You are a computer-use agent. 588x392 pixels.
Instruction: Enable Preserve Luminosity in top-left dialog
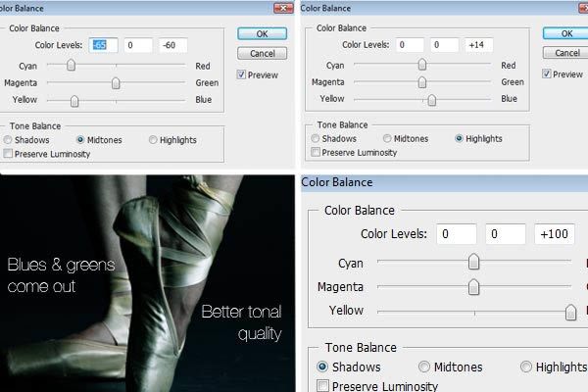pyautogui.click(x=8, y=154)
